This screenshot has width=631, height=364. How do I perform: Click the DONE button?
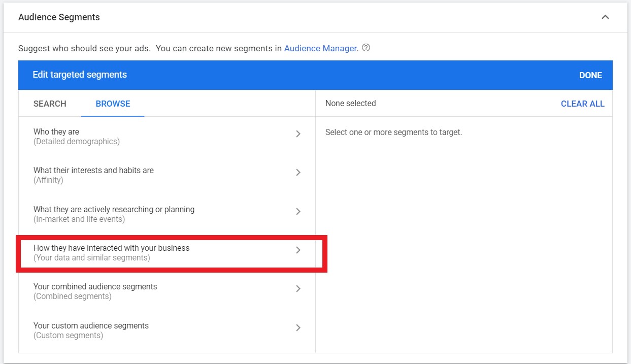pos(590,75)
